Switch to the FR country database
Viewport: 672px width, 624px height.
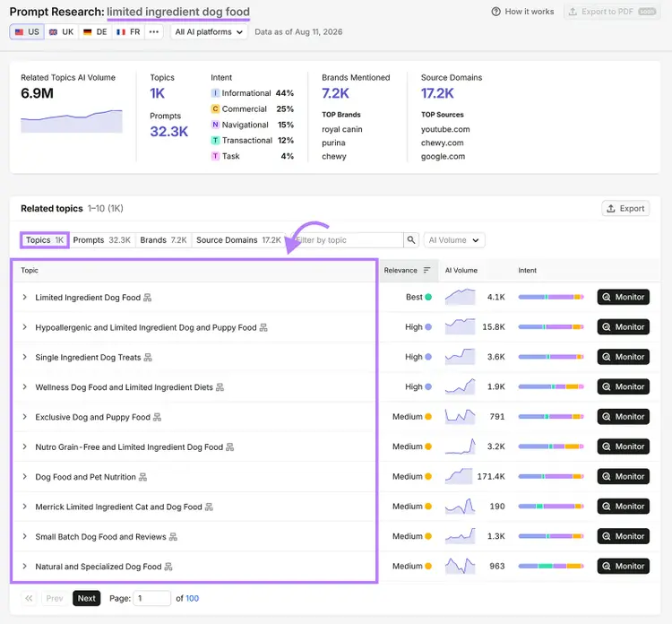(128, 31)
